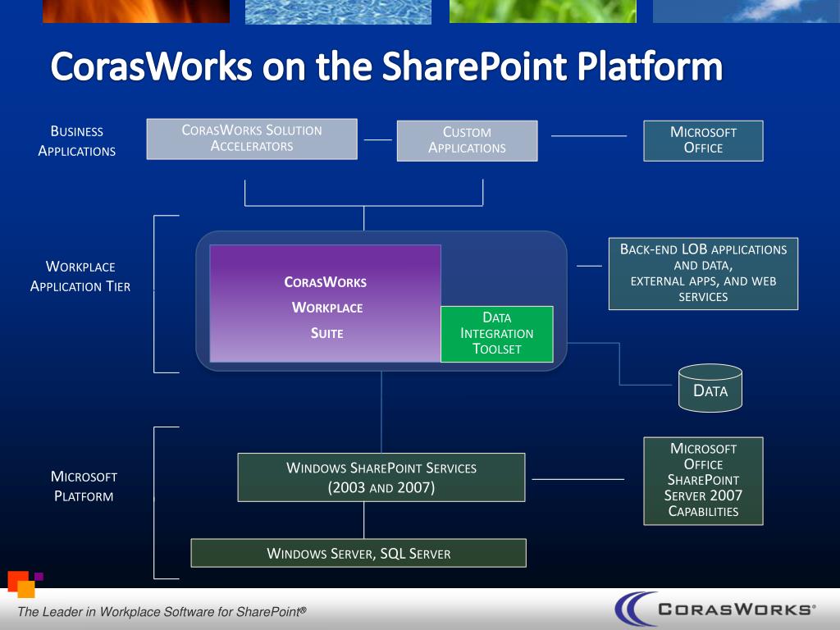Image resolution: width=840 pixels, height=630 pixels.
Task: Select the 'Data' cylinder icon
Action: coord(710,388)
